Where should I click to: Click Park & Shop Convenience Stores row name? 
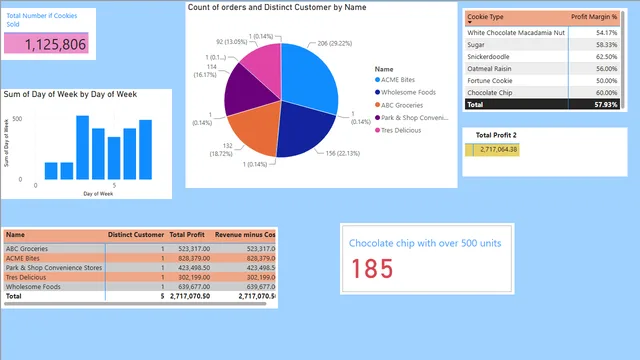[x=54, y=268]
